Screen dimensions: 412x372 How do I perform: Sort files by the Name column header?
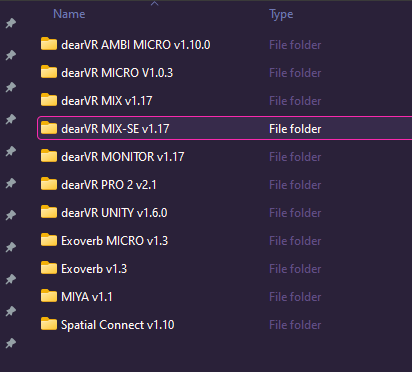click(69, 14)
